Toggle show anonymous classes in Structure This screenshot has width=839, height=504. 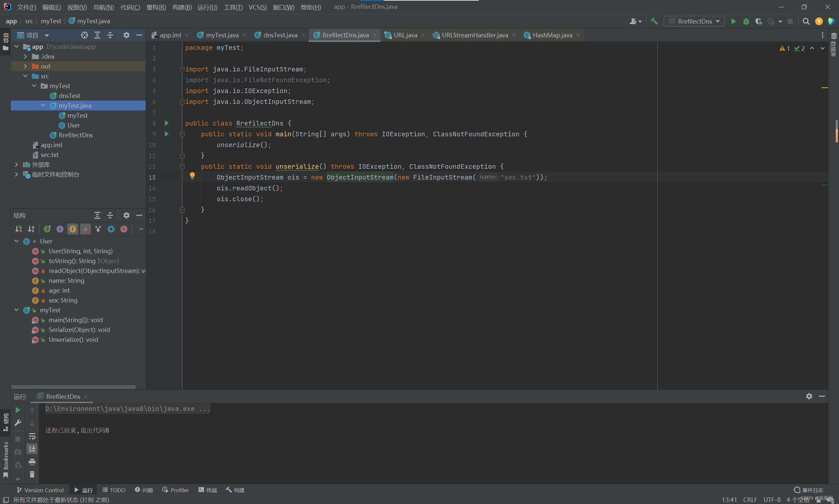111,229
